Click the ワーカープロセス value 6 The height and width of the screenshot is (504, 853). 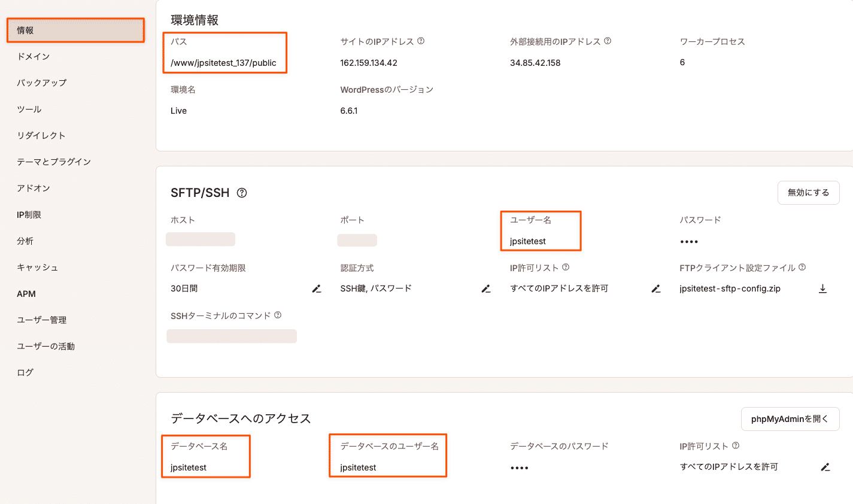point(682,62)
